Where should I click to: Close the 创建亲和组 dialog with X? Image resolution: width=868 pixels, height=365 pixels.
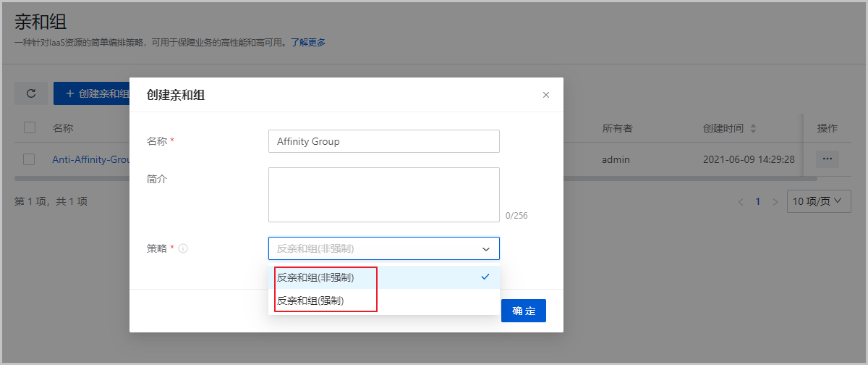(x=546, y=95)
